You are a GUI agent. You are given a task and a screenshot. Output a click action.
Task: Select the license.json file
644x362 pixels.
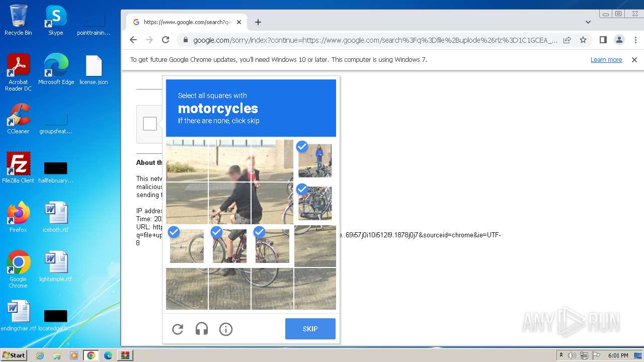tap(94, 69)
